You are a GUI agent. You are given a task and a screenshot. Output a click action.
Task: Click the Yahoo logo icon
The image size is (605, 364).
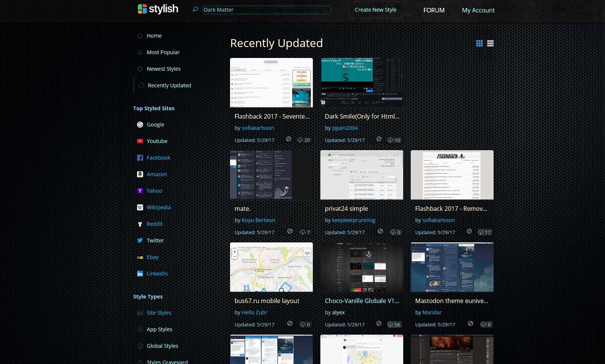(140, 191)
